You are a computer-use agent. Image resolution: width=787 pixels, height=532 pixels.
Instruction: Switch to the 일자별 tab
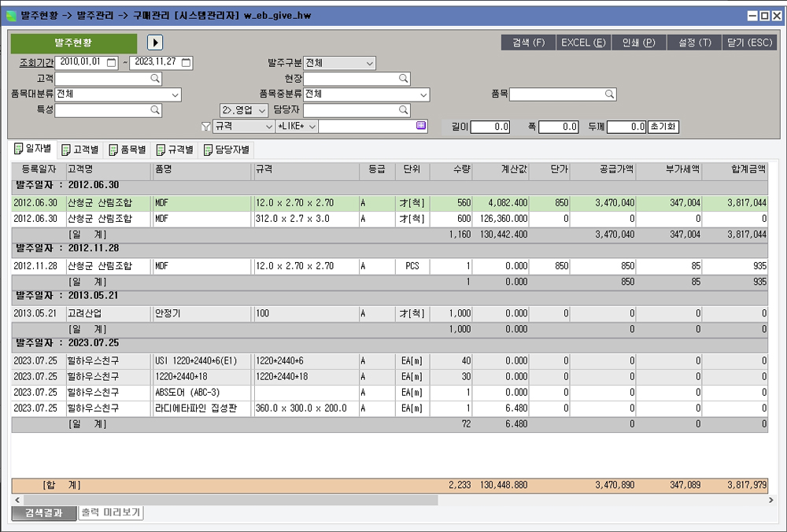[33, 149]
